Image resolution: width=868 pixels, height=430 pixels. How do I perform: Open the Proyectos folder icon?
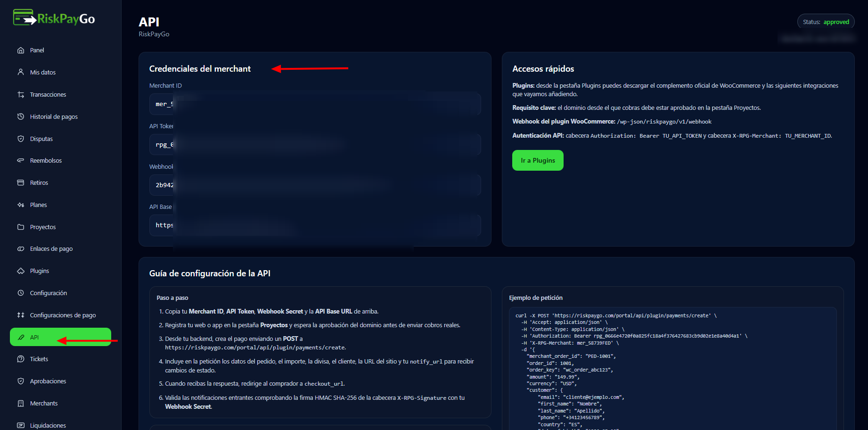tap(21, 227)
